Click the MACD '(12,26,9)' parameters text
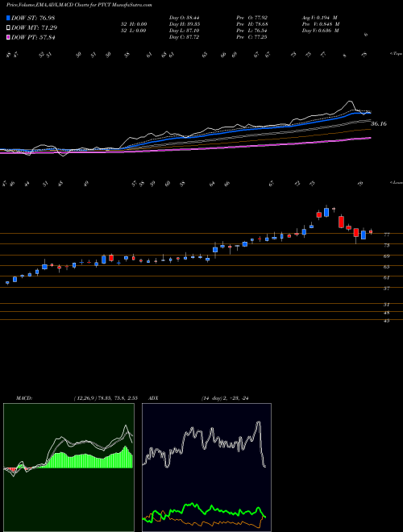The width and height of the screenshot is (403, 532). [85, 398]
